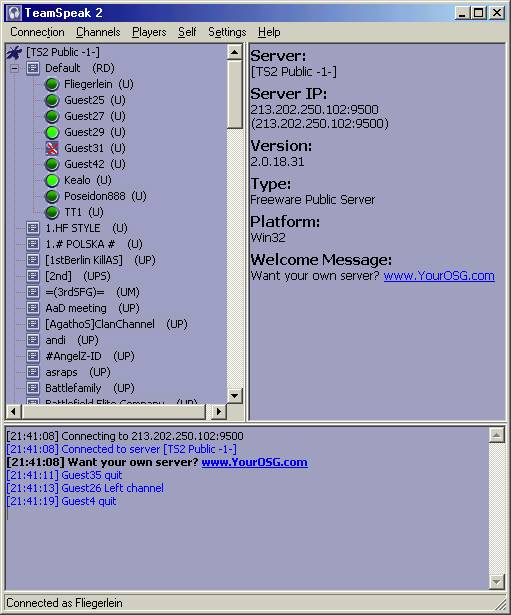Screen dimensions: 511x615
Task: Click the [1stBerlin KillAS] channel icon
Action: [x=33, y=260]
